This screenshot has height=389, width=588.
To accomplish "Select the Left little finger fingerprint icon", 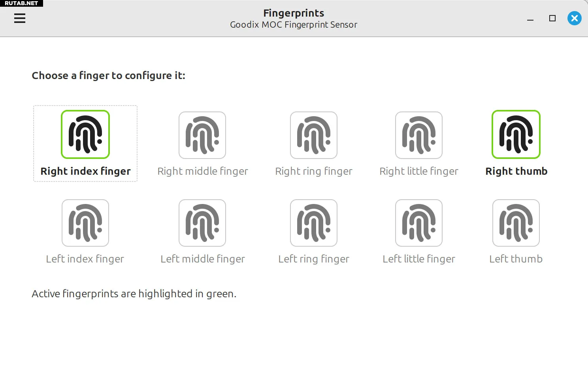I will click(x=419, y=223).
